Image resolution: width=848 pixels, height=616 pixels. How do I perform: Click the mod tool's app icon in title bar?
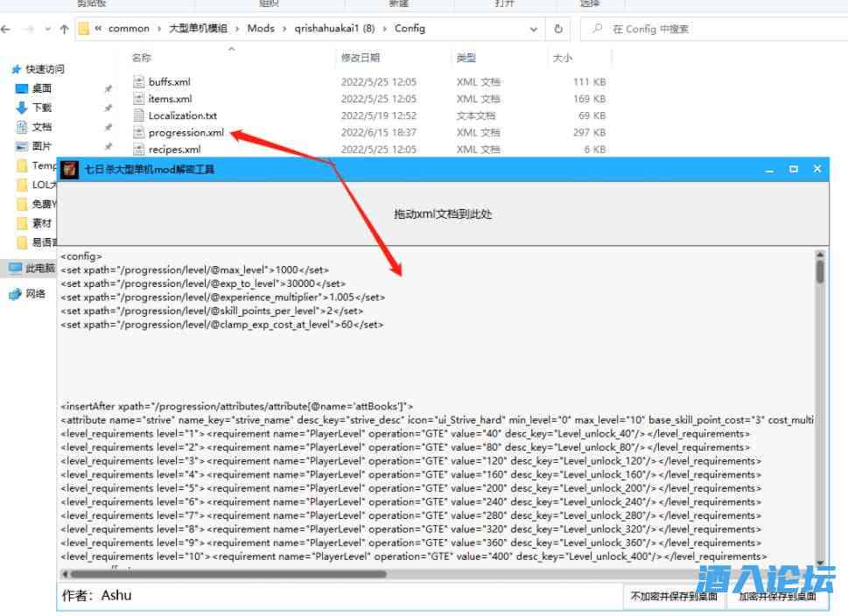(69, 169)
